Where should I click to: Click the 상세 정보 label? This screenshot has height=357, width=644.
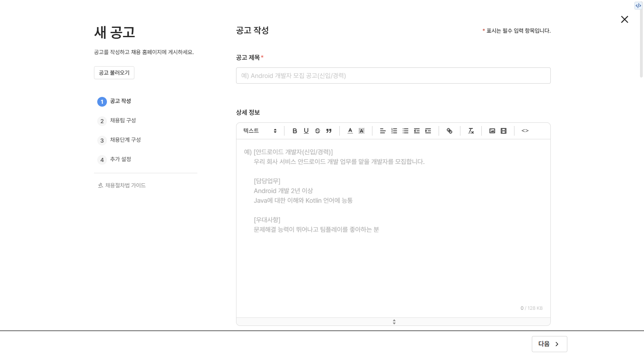pyautogui.click(x=248, y=112)
